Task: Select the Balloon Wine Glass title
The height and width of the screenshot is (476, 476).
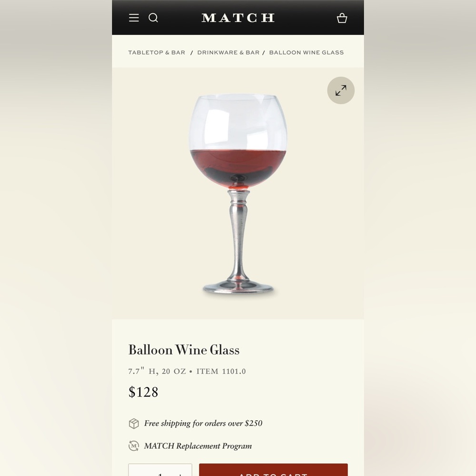Action: coord(184,350)
